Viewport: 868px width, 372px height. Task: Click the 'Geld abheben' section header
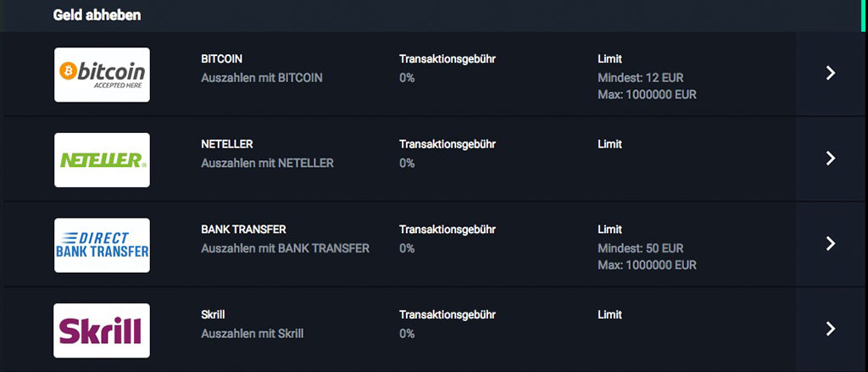[97, 15]
